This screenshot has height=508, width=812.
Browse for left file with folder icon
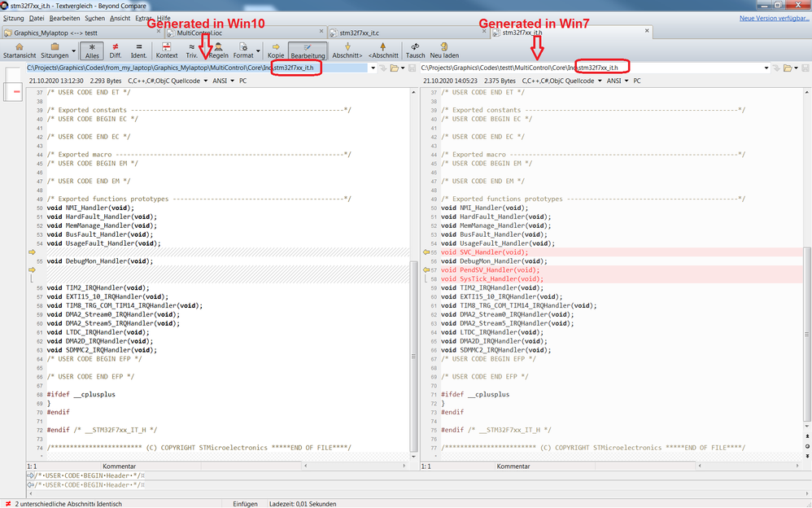coord(394,68)
